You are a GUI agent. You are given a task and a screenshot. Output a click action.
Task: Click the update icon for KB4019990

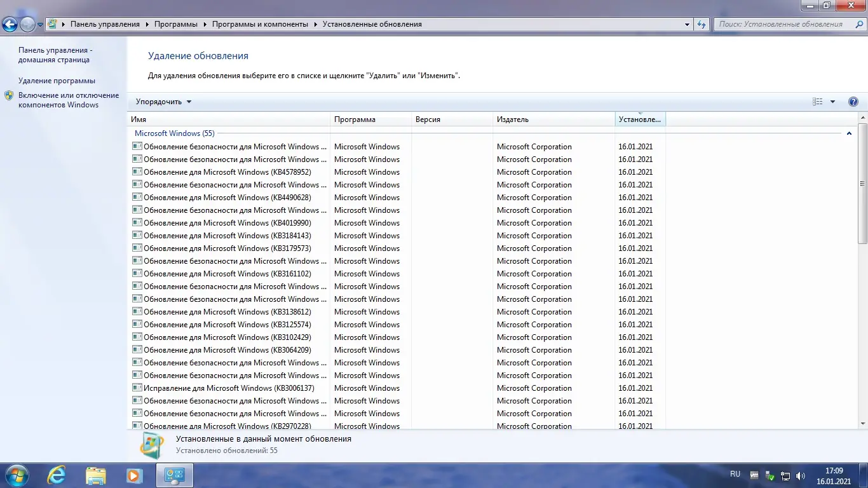[137, 222]
